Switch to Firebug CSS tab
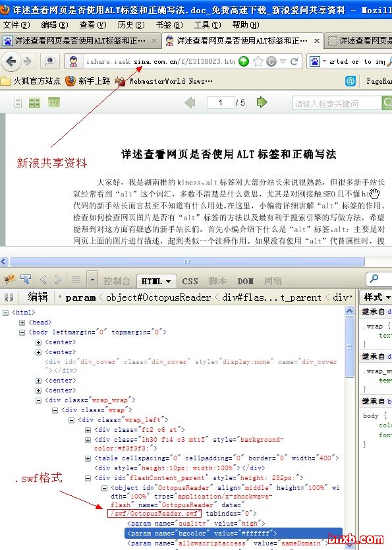 (x=190, y=281)
